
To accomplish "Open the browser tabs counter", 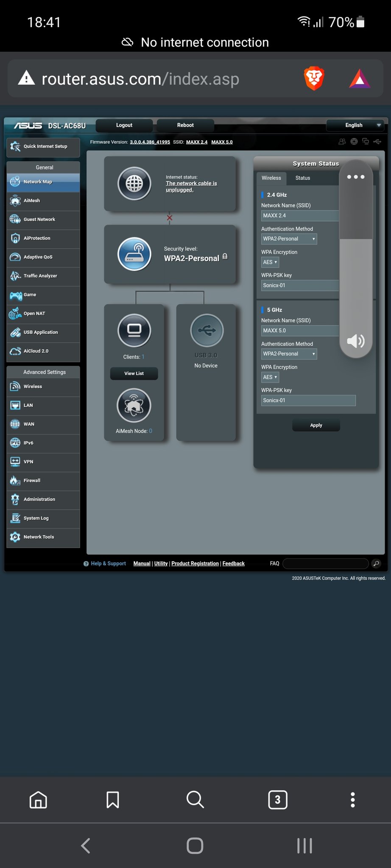I will [278, 800].
